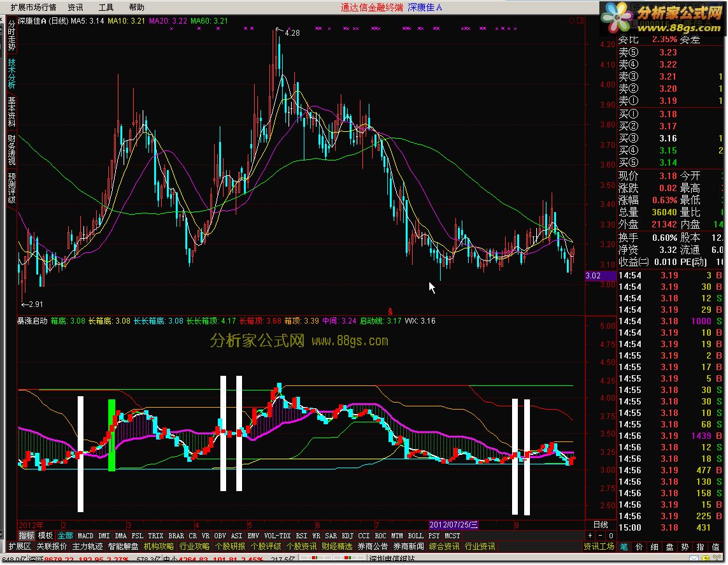This screenshot has height=565, width=728.
Task: Open the 扩展市场行情 menu
Action: [33, 8]
